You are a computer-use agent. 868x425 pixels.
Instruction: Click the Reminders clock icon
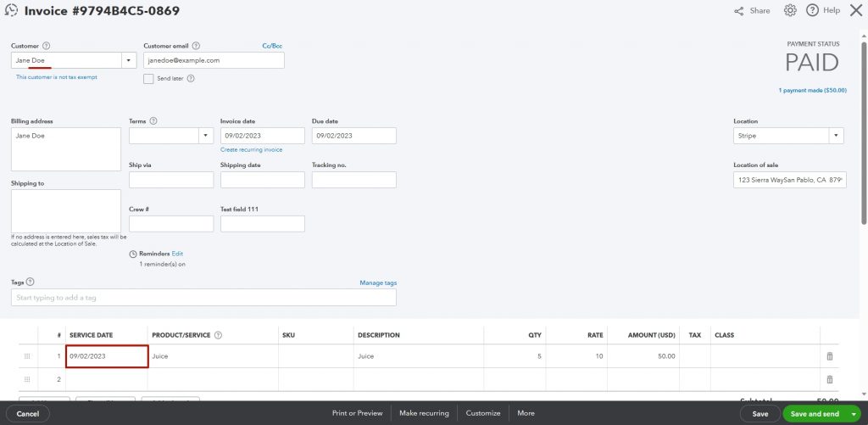[x=133, y=254]
